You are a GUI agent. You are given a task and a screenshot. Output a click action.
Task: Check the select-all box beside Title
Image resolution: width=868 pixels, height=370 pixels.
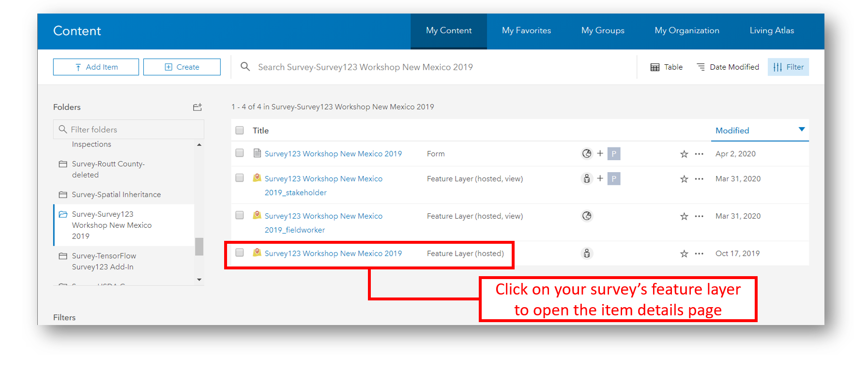(240, 130)
